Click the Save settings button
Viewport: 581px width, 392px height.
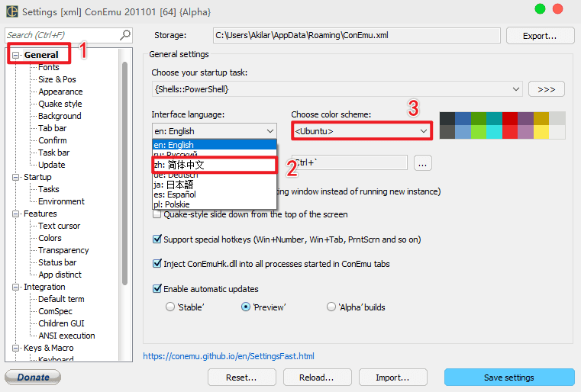pos(508,378)
